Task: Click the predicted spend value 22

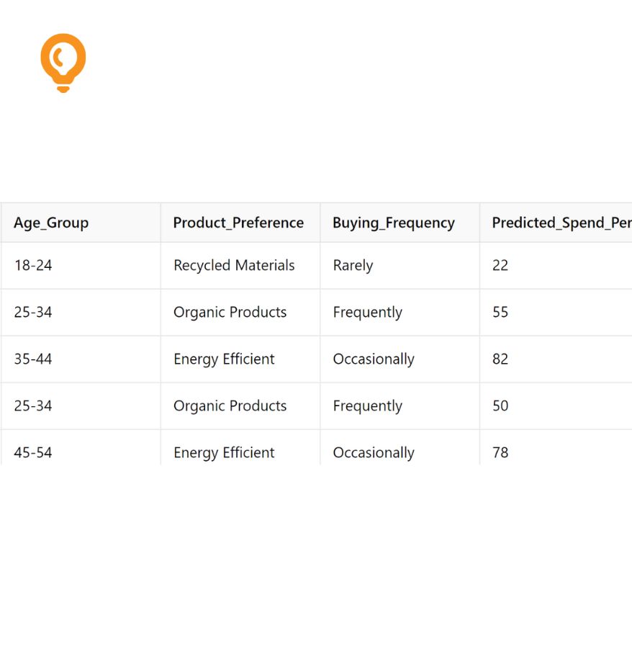Action: pyautogui.click(x=500, y=265)
